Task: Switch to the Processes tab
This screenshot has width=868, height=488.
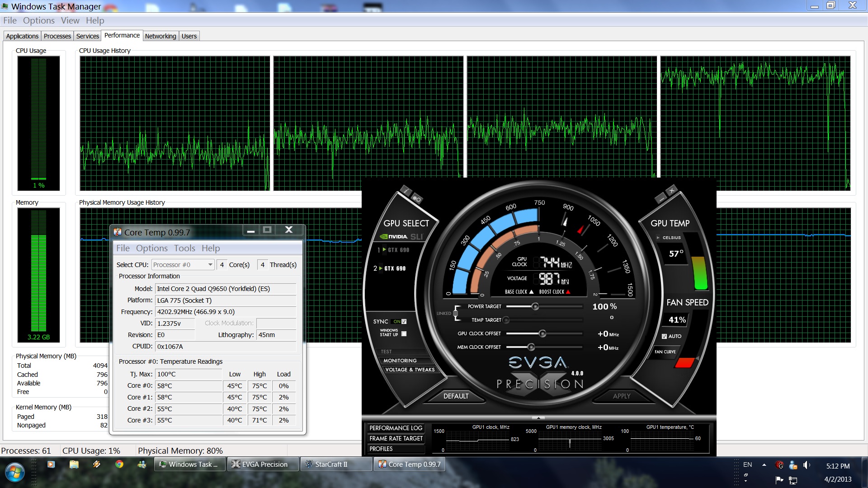Action: click(x=57, y=36)
